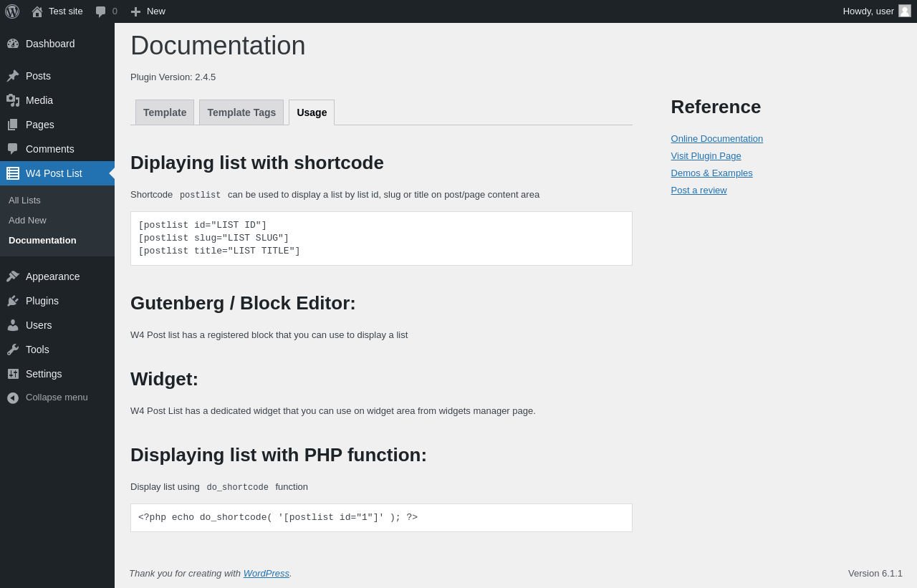Click the Posts pushpin icon

[x=13, y=76]
